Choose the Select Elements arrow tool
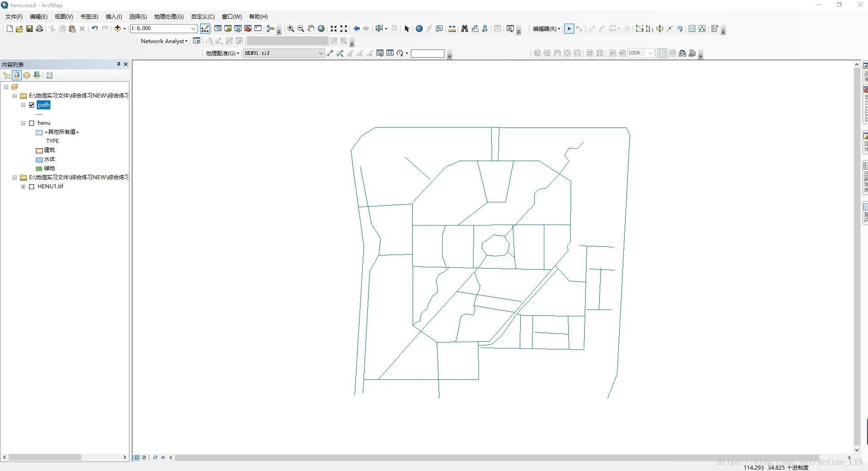868x471 pixels. tap(407, 29)
